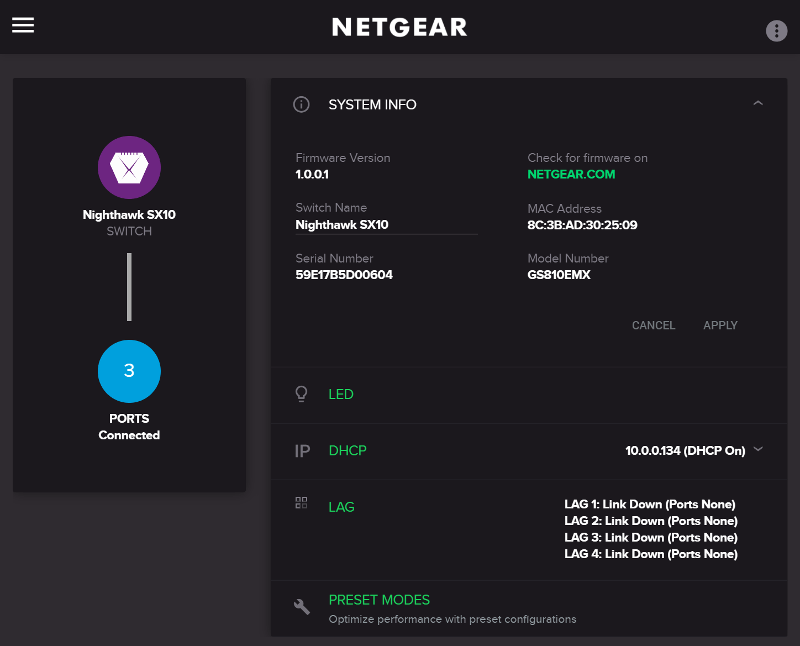Click 'Optimize performance with preset configurations' text
This screenshot has height=646, width=800.
[452, 619]
